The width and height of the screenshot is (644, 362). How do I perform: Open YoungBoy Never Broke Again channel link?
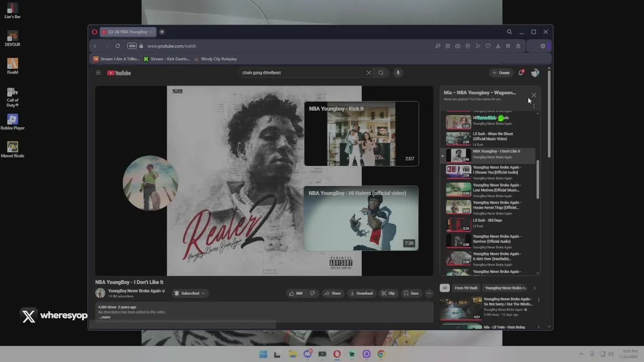(134, 291)
